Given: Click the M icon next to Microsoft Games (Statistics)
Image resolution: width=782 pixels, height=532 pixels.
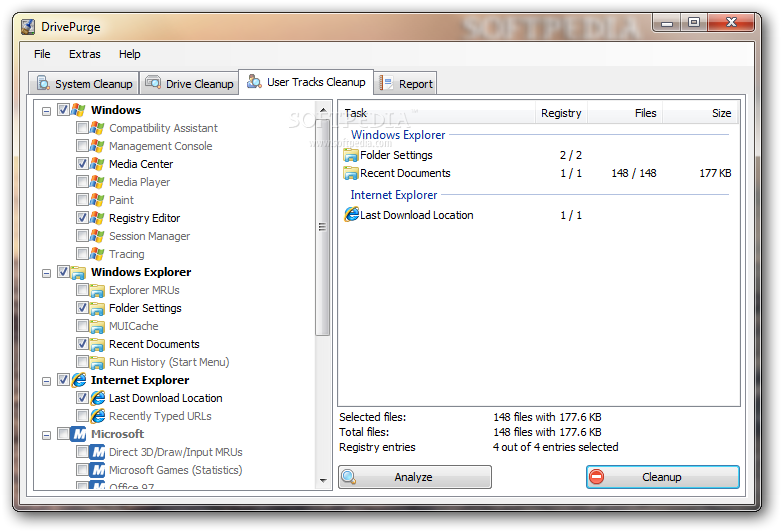Looking at the screenshot, I should click(x=98, y=470).
